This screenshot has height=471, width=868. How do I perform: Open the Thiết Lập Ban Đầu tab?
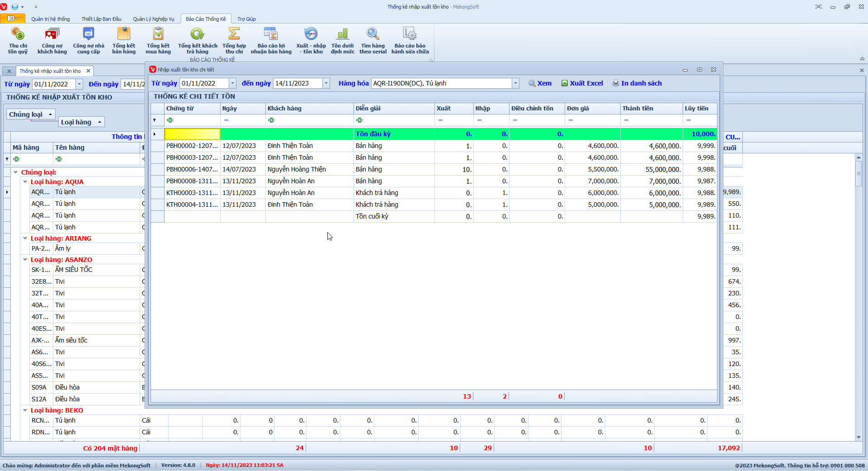pos(101,19)
